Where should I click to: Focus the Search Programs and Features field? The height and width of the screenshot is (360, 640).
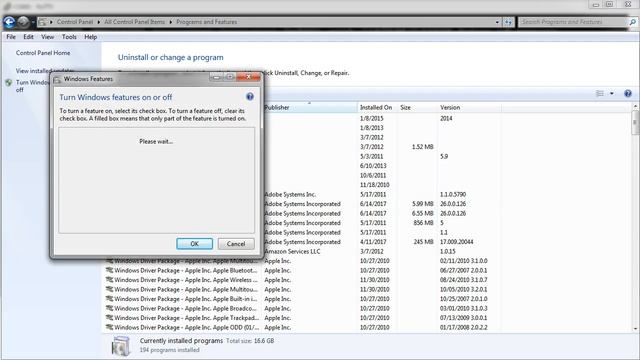click(573, 22)
